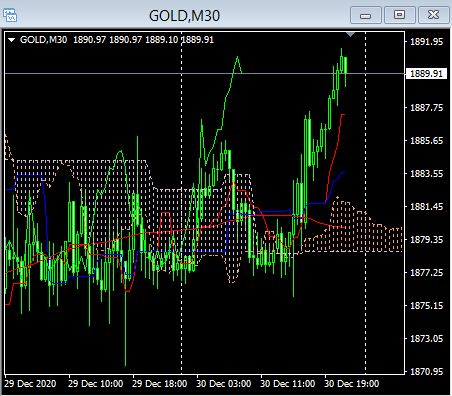
Task: Click the chart window icon in title bar
Action: tap(10, 16)
